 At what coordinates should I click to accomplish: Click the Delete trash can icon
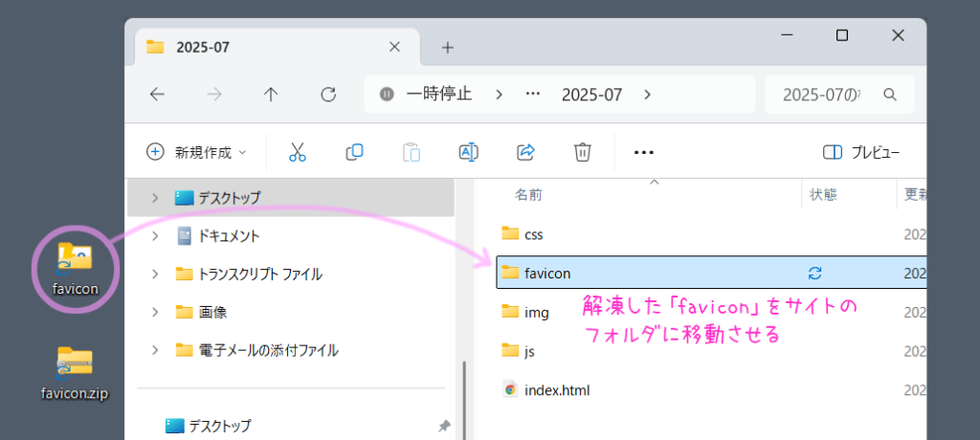583,152
